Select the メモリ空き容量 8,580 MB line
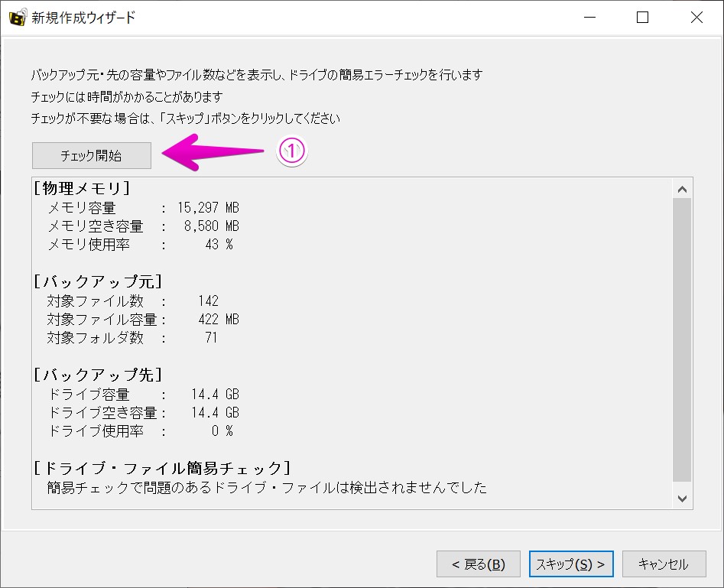Viewport: 724px width, 588px height. coord(144,226)
